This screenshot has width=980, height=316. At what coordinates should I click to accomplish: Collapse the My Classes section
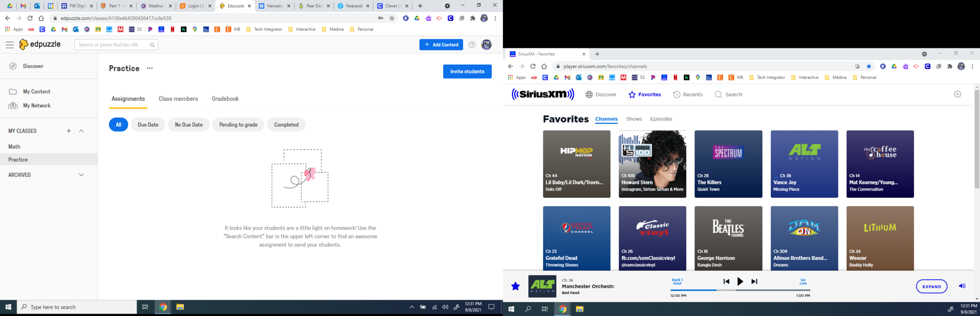81,131
